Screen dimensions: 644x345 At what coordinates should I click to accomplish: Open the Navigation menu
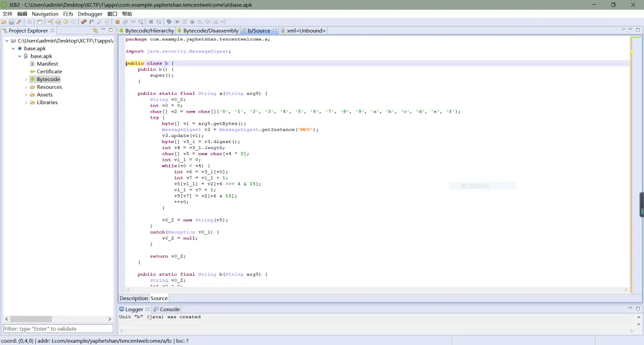click(45, 14)
